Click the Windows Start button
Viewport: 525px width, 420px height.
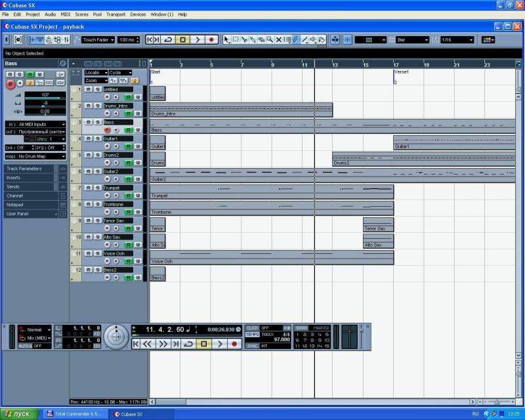(20, 414)
